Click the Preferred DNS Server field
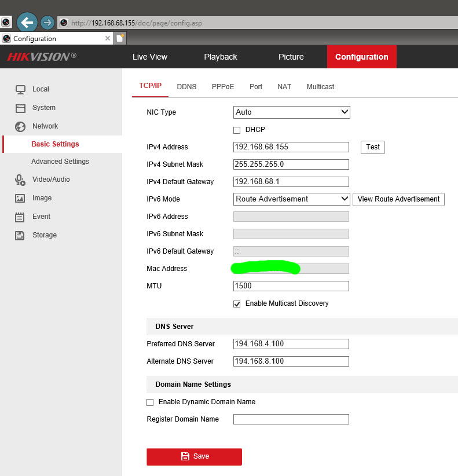Screen dimensions: 458x476 pyautogui.click(x=291, y=344)
